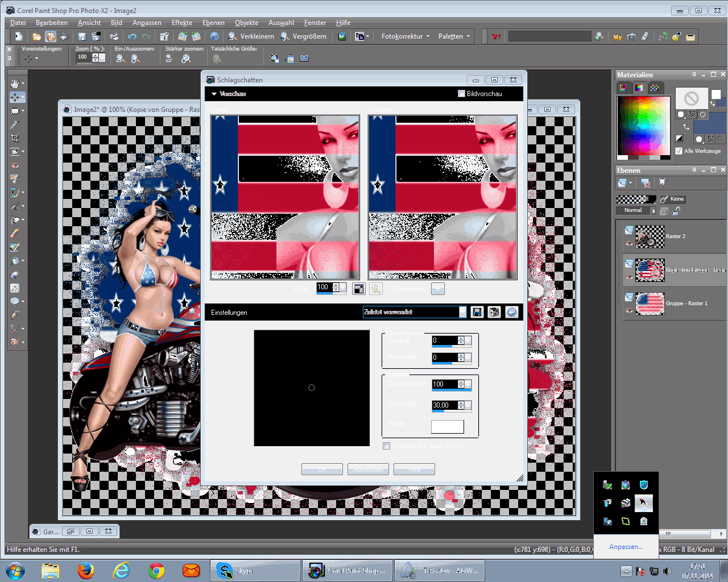Click the Horizontal offset field
The height and width of the screenshot is (582, 728).
pos(444,357)
